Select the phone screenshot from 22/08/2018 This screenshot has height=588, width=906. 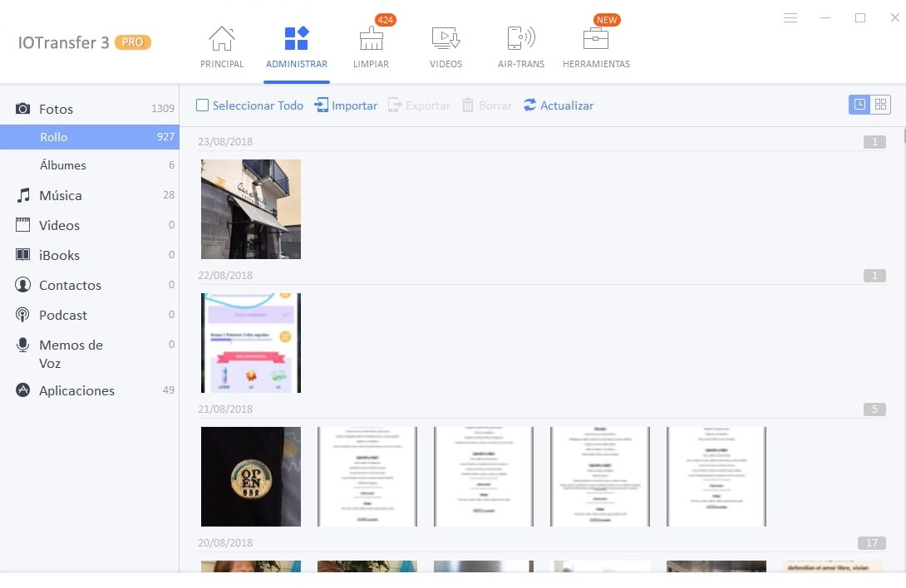click(x=251, y=343)
